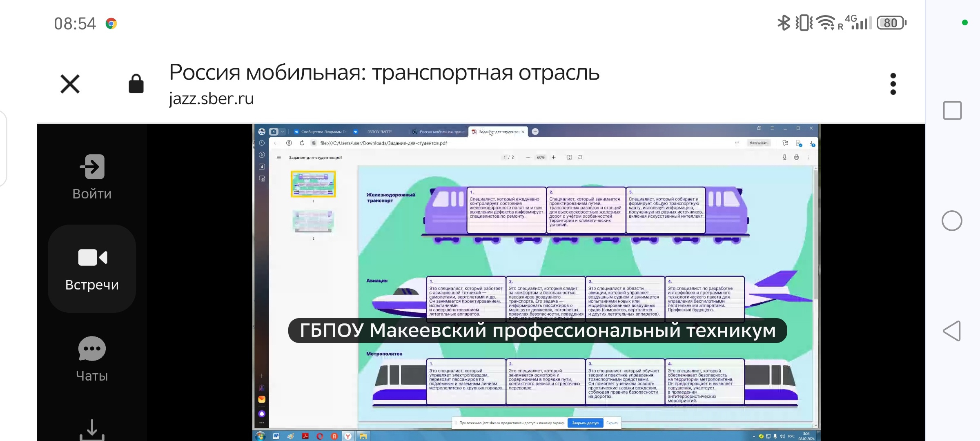Switch to the ГБПОУ "МПТ" tab
This screenshot has height=441, width=980.
point(379,131)
